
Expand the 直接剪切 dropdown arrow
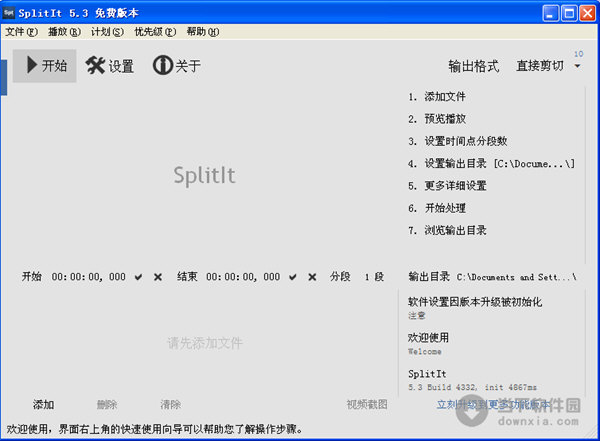pos(577,66)
